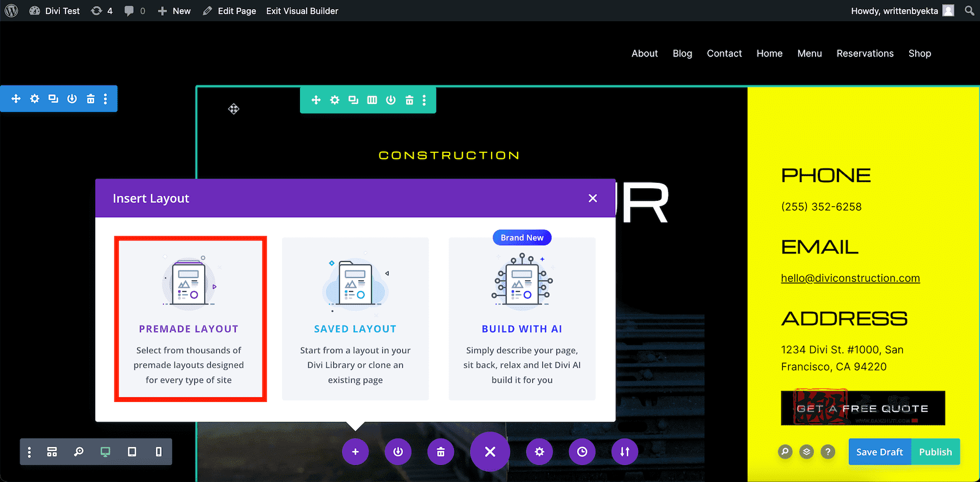Click the Divi search magnifier near Save Draft

(x=785, y=452)
